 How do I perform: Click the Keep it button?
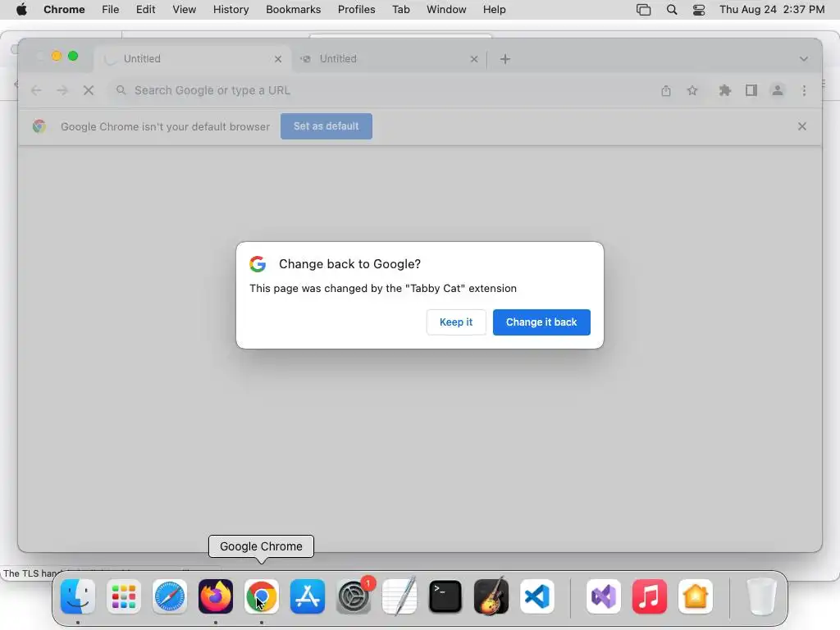click(x=456, y=322)
